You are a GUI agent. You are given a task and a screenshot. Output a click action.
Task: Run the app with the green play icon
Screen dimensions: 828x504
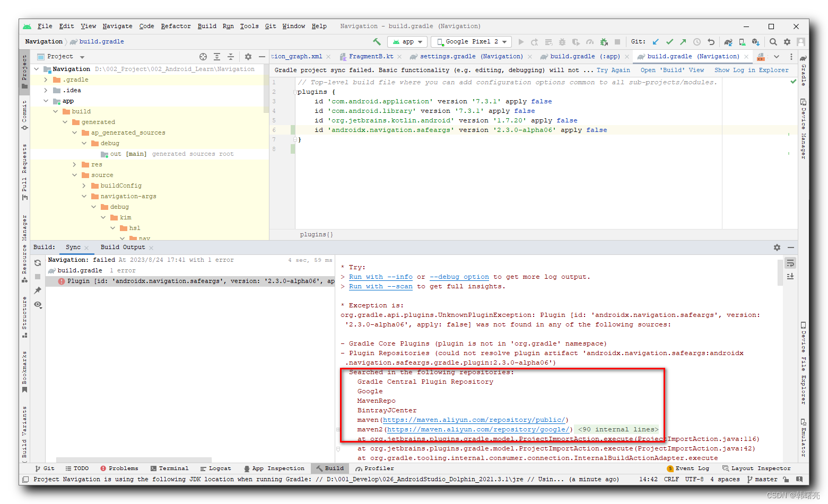(520, 41)
